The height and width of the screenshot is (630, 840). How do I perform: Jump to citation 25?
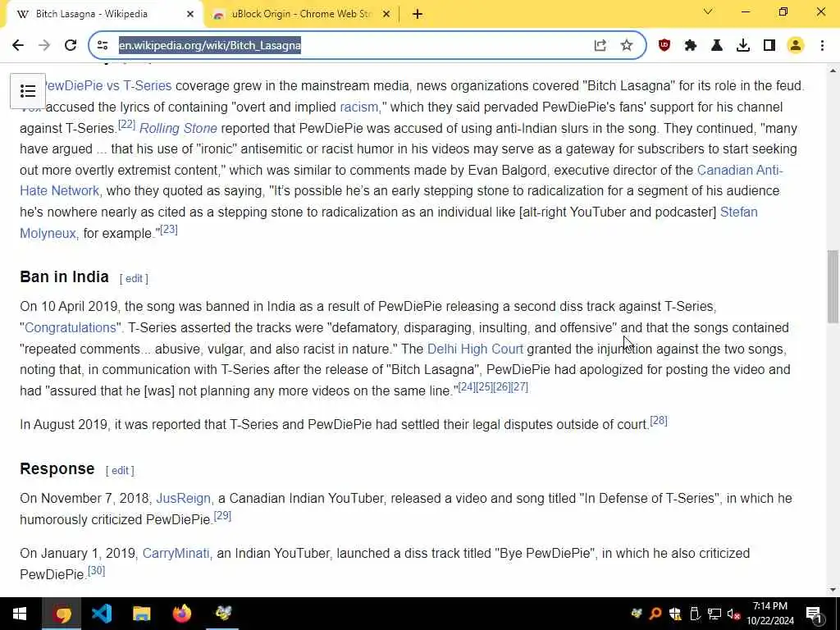tap(484, 387)
